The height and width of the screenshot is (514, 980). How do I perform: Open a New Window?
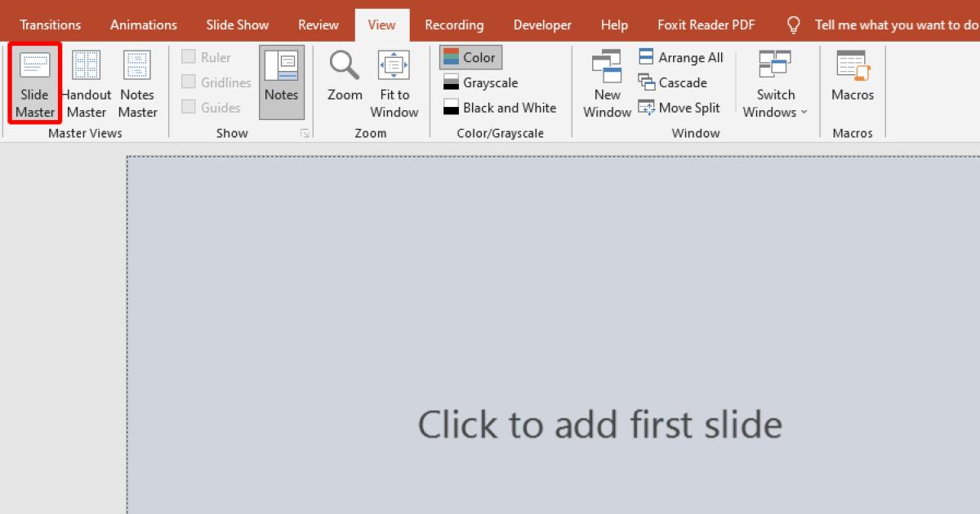point(607,84)
